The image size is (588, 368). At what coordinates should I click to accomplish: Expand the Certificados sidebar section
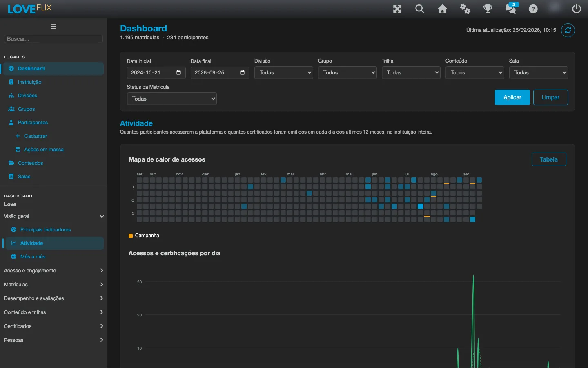click(x=53, y=326)
